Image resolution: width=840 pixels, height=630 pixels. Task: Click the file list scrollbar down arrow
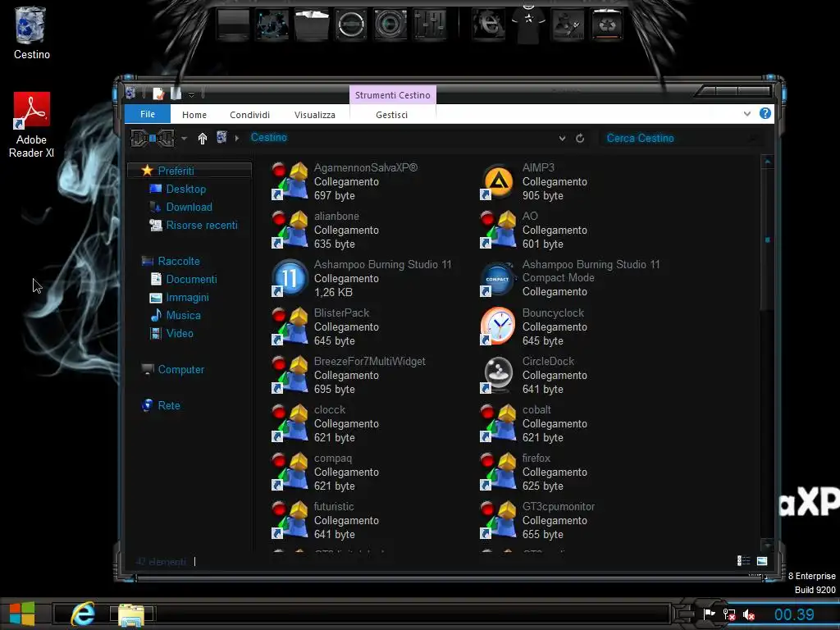tap(767, 545)
